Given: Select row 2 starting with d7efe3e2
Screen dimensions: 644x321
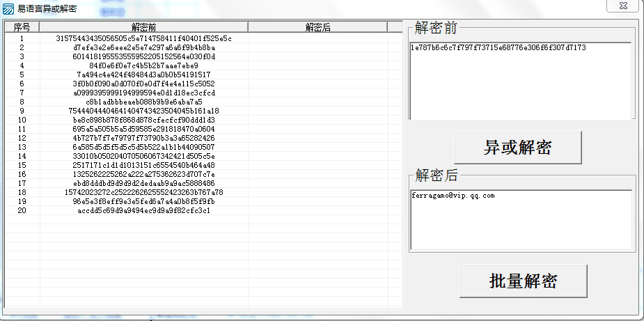Looking at the screenshot, I should coord(143,47).
